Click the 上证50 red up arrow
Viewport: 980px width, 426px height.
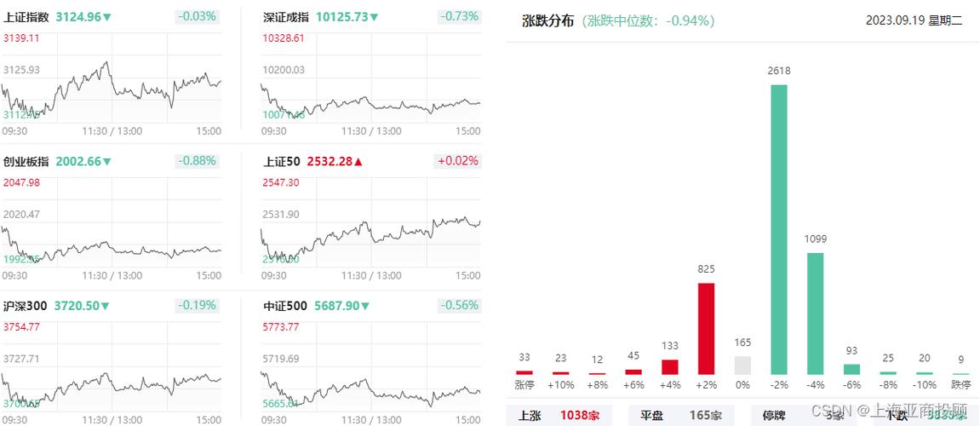coord(358,161)
